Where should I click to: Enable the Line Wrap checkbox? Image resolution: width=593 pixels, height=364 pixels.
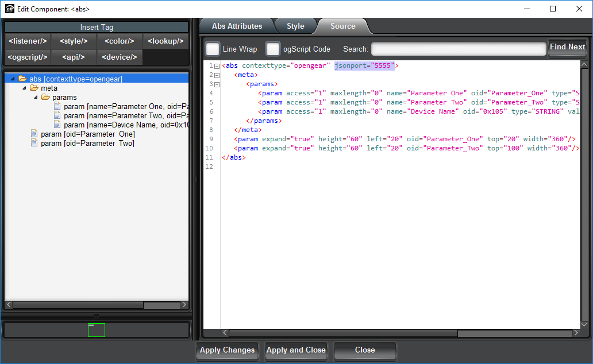213,49
